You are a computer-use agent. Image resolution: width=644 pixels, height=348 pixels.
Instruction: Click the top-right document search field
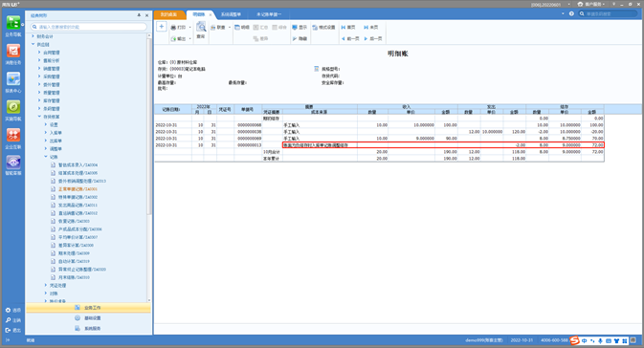click(609, 14)
